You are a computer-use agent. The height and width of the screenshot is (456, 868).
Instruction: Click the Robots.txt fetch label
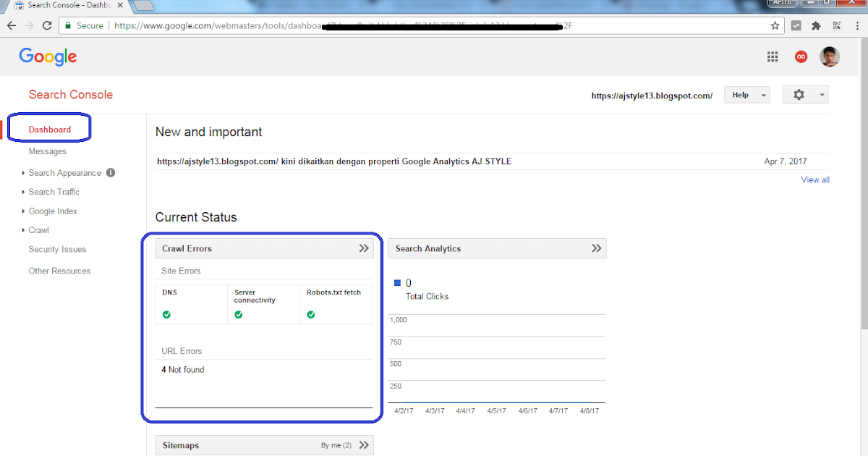click(333, 292)
